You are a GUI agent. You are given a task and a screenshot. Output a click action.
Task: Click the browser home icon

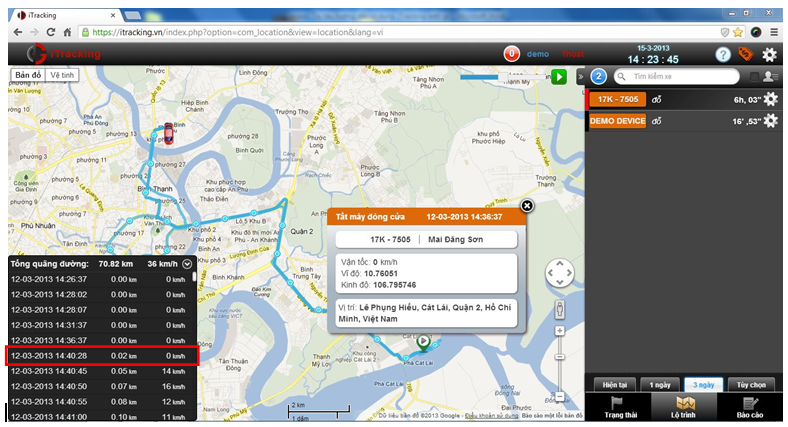point(67,32)
